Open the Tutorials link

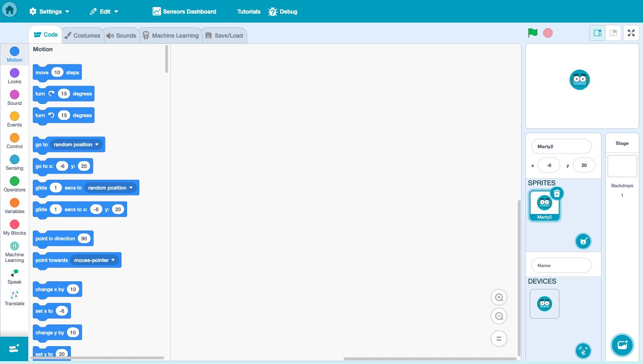click(x=249, y=11)
